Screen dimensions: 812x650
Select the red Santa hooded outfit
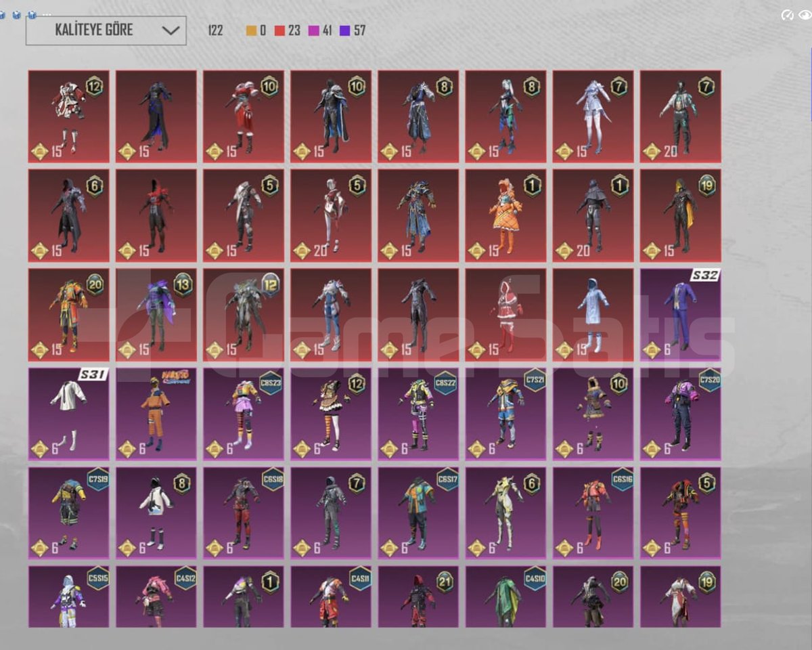[x=505, y=315]
